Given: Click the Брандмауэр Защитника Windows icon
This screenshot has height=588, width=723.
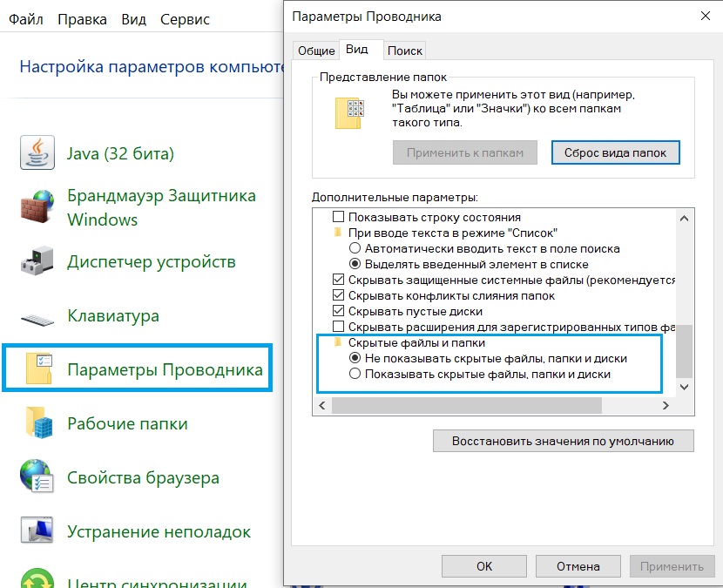Looking at the screenshot, I should coord(37,207).
